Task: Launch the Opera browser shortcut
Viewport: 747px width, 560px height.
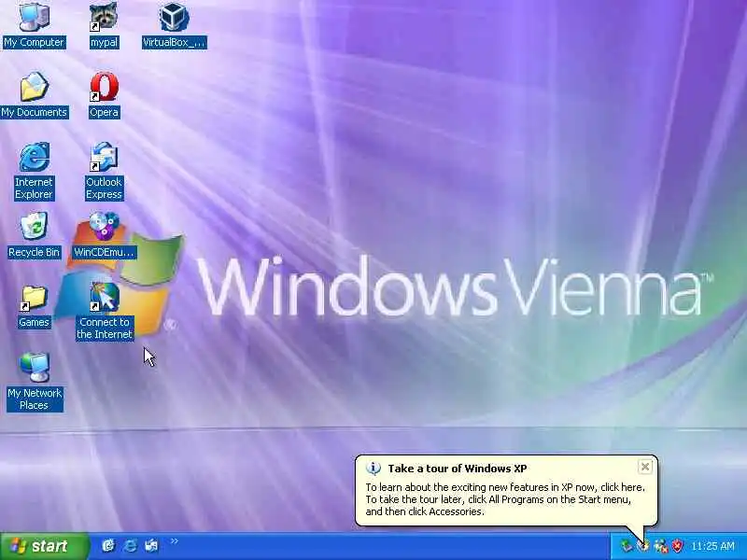Action: pos(104,94)
